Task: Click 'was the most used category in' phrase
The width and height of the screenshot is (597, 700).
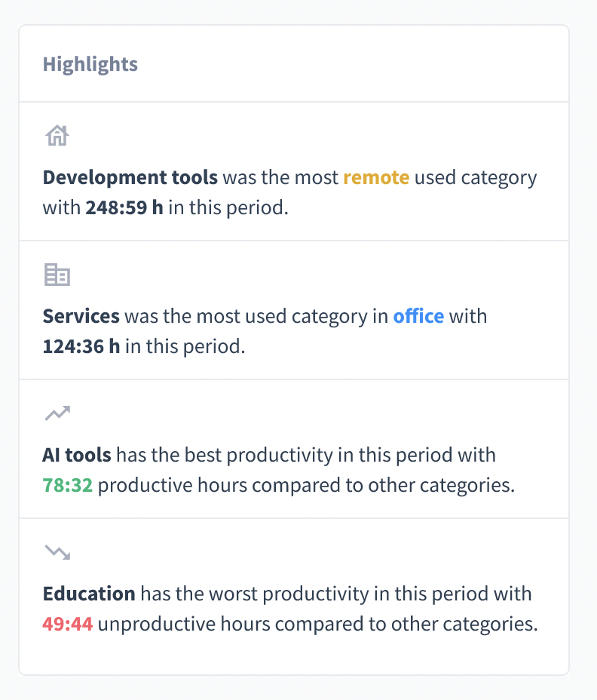Action: click(256, 316)
